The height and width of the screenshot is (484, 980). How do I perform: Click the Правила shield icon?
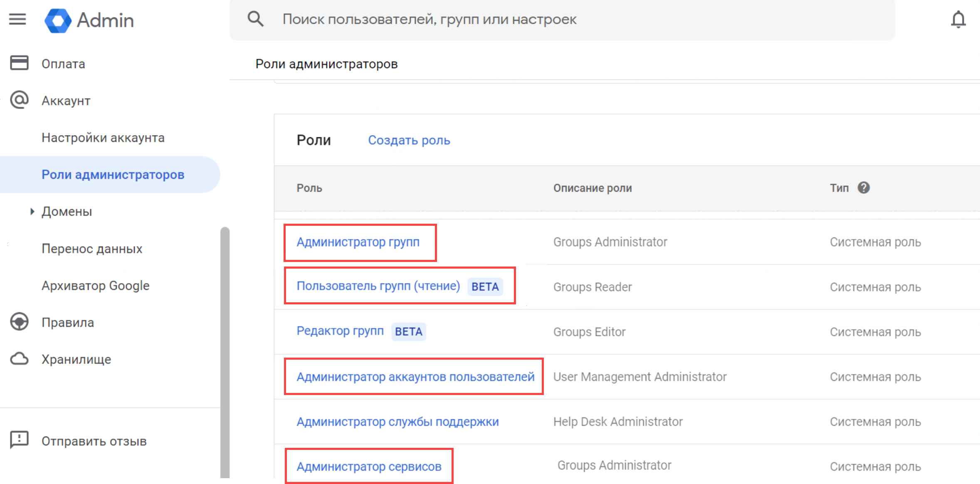tap(19, 322)
